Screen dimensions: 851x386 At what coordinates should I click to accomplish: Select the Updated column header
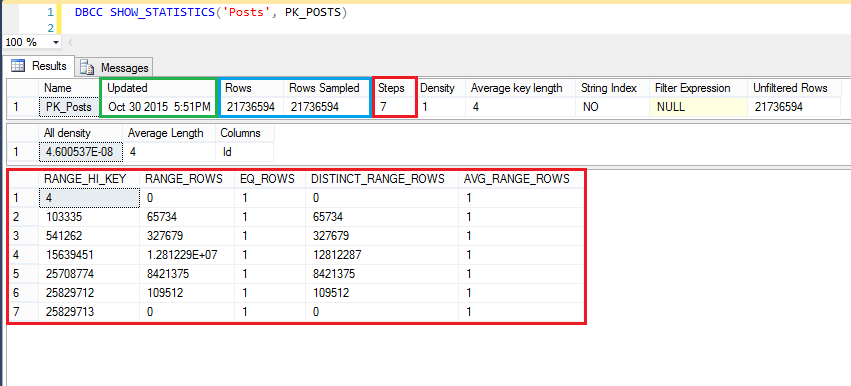pyautogui.click(x=159, y=88)
